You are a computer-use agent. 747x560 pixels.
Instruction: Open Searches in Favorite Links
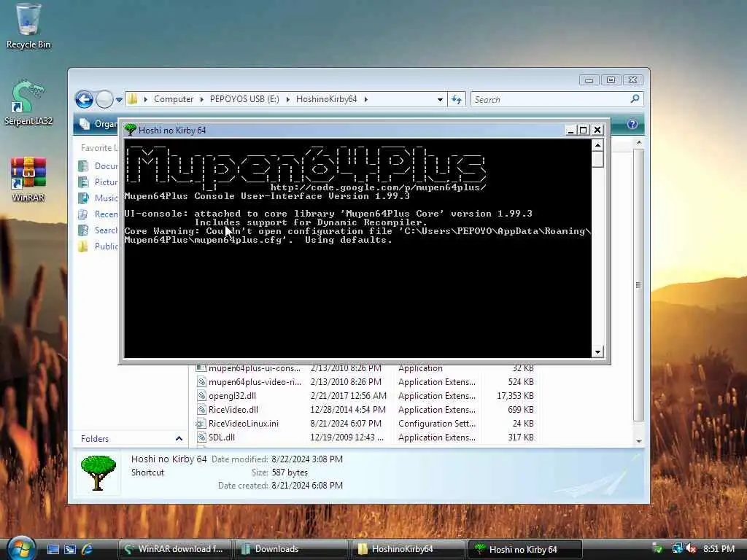[x=98, y=230]
